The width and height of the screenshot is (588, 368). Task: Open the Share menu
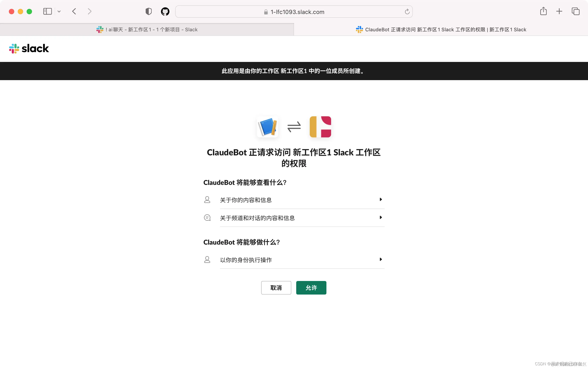(x=543, y=11)
